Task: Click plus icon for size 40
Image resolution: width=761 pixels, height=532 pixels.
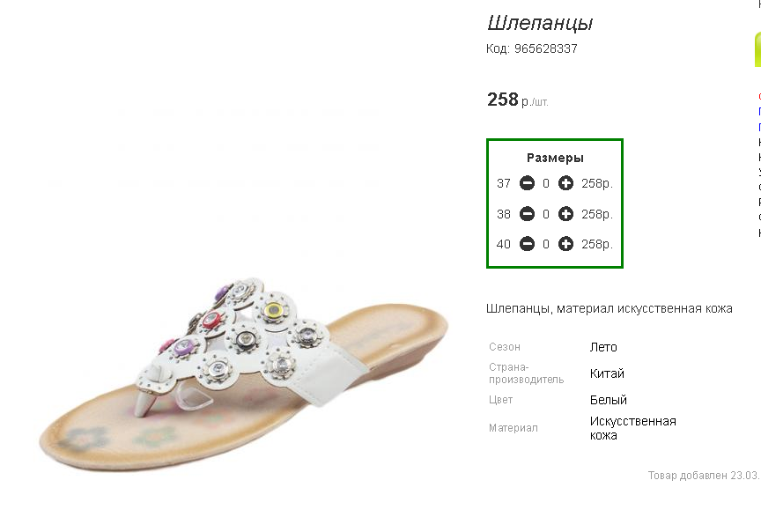Action: (x=565, y=244)
